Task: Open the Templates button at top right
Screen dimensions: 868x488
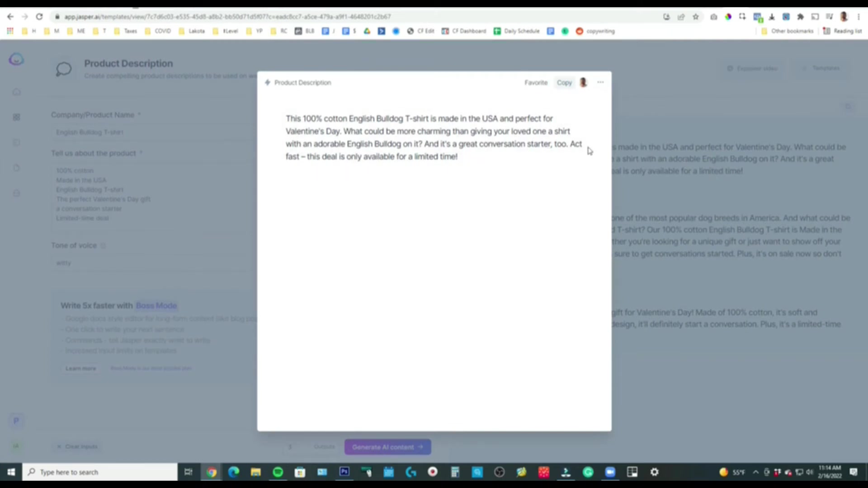Action: [x=821, y=68]
